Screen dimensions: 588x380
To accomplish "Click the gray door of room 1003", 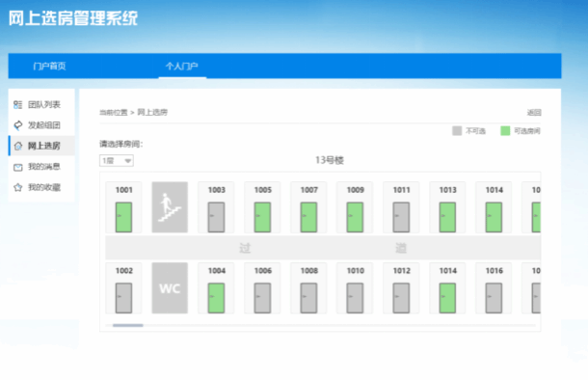I will [x=216, y=217].
